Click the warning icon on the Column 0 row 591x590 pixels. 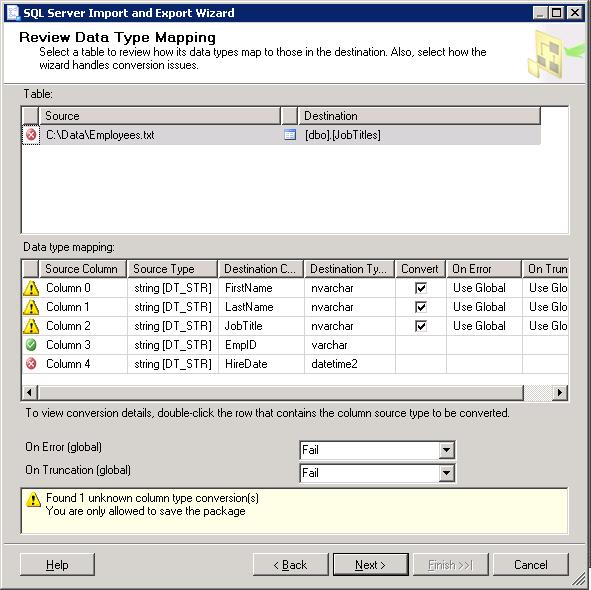point(31,288)
